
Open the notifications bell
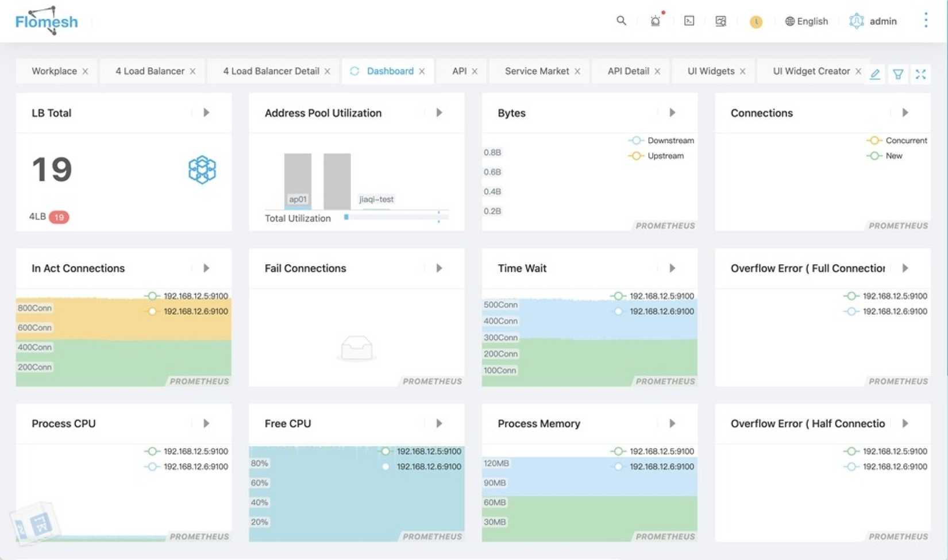point(655,21)
